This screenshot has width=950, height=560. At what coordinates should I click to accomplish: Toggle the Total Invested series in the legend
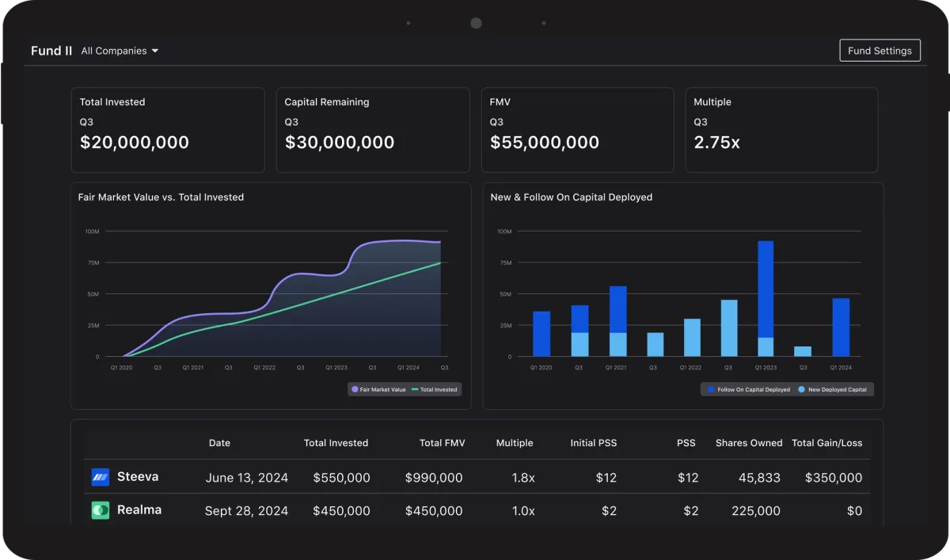[434, 389]
